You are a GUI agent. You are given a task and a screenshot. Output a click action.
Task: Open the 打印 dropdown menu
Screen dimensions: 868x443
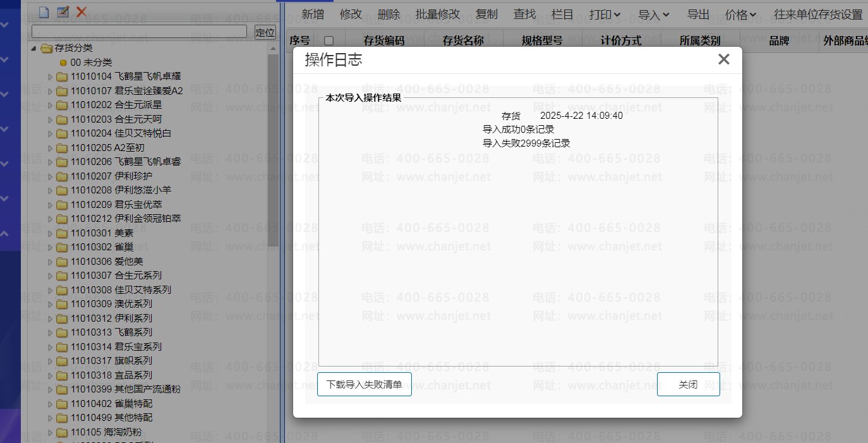click(x=605, y=15)
